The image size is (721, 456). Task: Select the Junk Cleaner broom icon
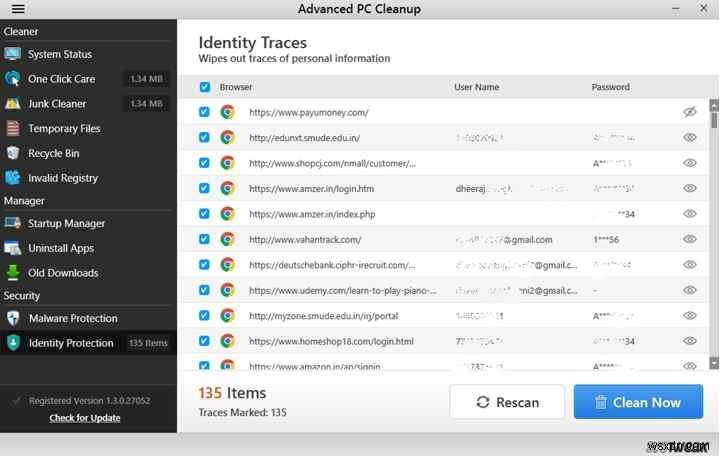[13, 103]
